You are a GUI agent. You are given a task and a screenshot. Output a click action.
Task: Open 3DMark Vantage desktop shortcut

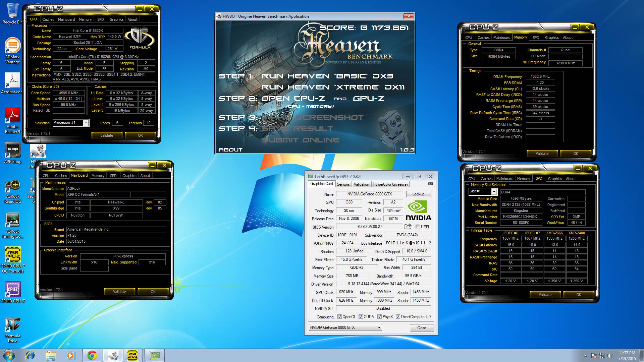click(x=12, y=51)
